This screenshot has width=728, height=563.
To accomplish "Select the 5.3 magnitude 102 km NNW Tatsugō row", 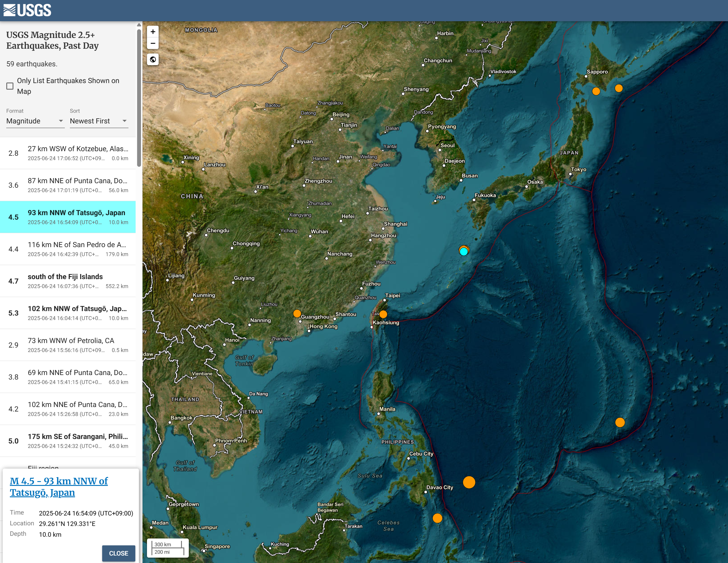I will click(68, 313).
